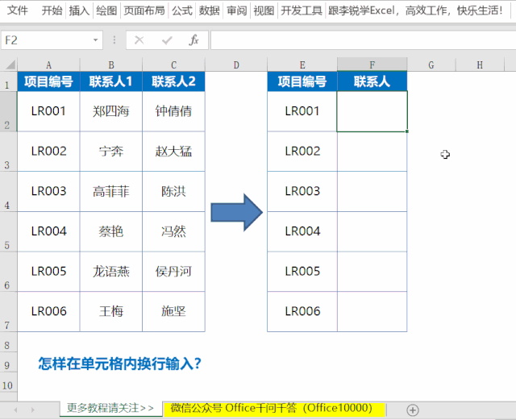Select cell containing 蔡艳
The image size is (516, 420).
(111, 231)
